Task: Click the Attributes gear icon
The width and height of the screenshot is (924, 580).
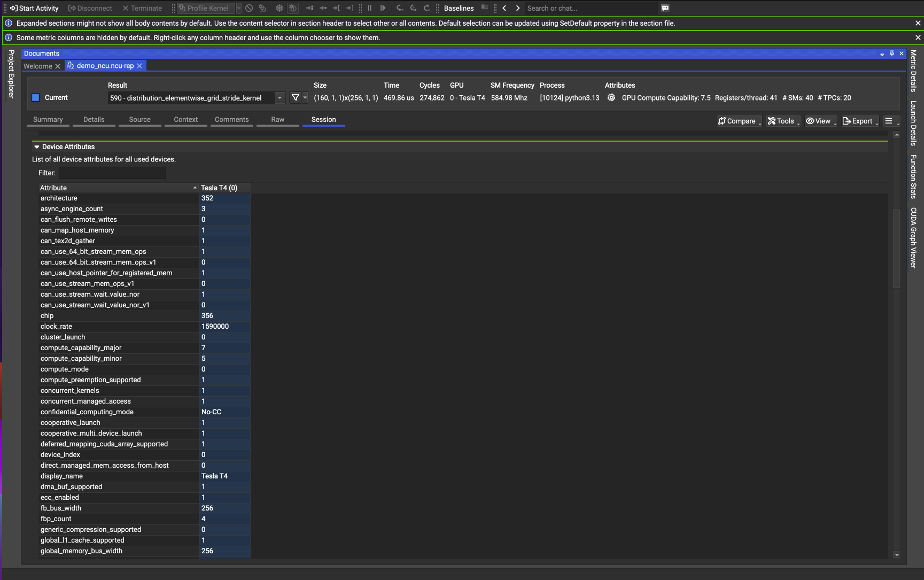Action: click(611, 97)
